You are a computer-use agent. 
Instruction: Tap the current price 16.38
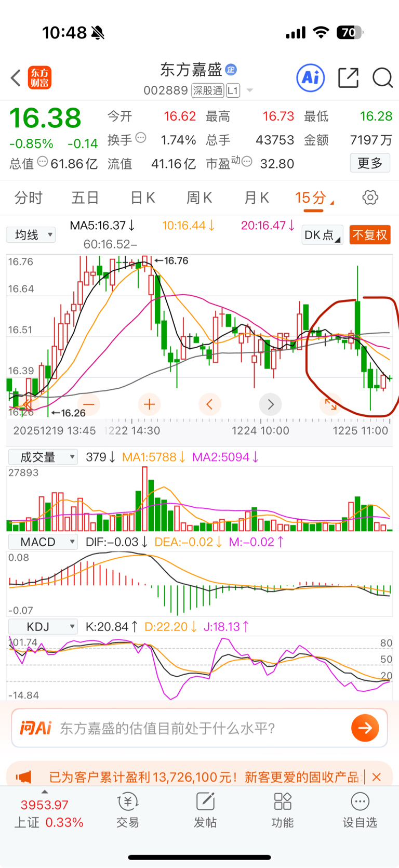point(45,117)
